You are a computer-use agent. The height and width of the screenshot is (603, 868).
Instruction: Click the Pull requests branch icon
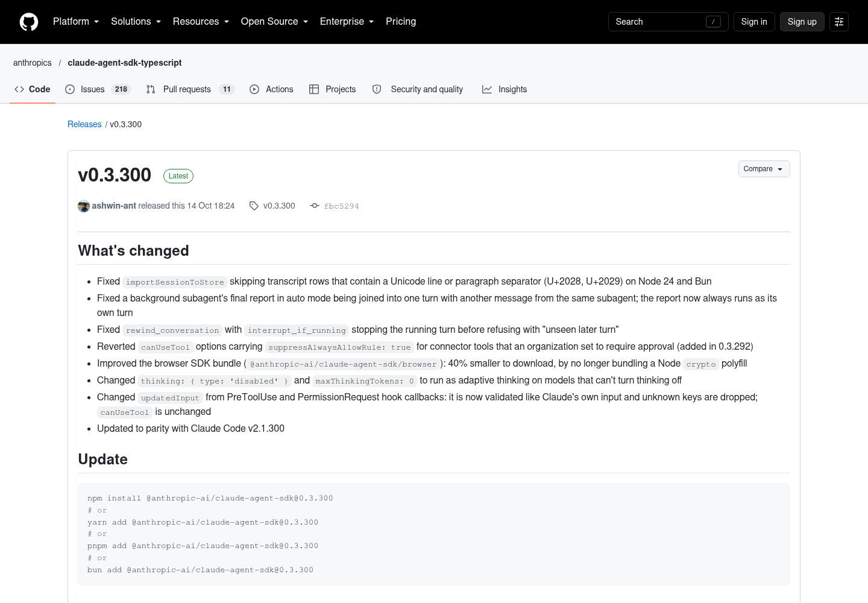point(151,89)
